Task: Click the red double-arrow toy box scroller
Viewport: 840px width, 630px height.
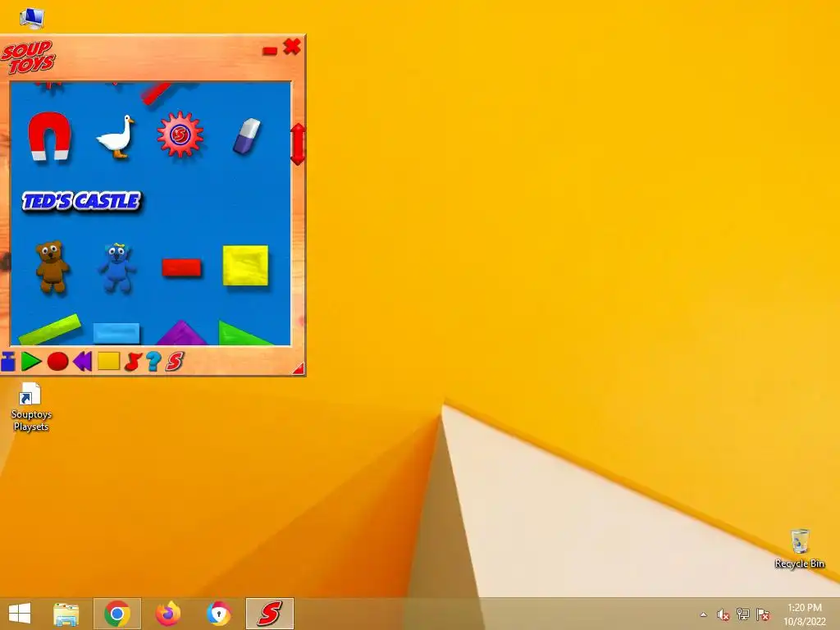Action: 298,144
